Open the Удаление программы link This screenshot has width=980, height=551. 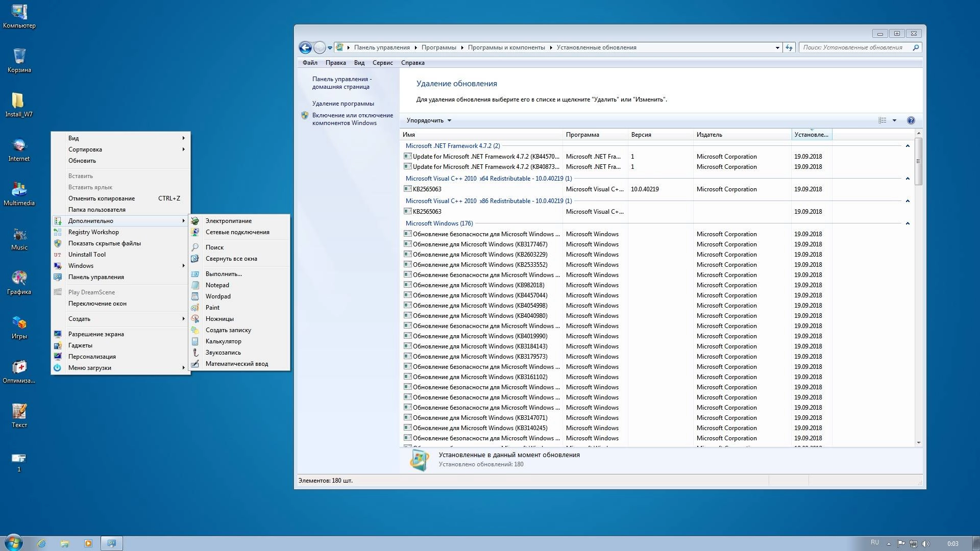(x=343, y=104)
